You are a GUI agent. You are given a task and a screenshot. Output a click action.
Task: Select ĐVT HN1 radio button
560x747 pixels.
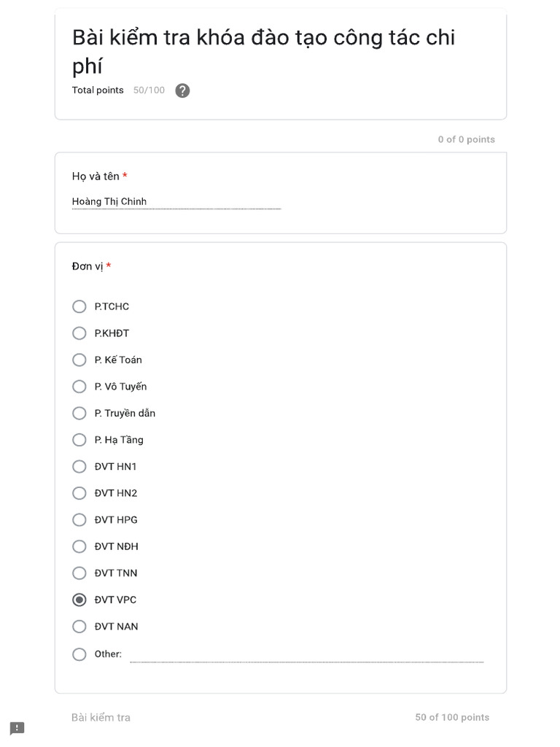click(x=79, y=467)
